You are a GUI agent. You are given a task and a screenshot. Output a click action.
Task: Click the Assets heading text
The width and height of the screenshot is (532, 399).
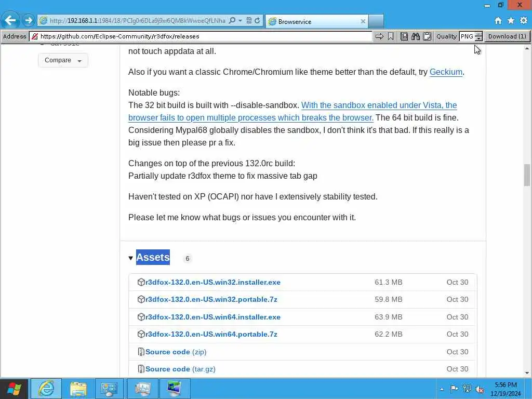pyautogui.click(x=153, y=257)
